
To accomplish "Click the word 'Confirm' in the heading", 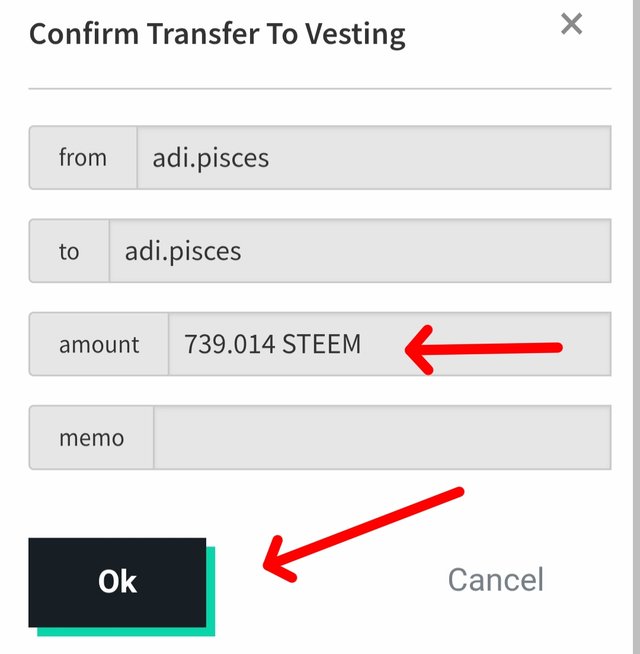I will click(x=85, y=34).
